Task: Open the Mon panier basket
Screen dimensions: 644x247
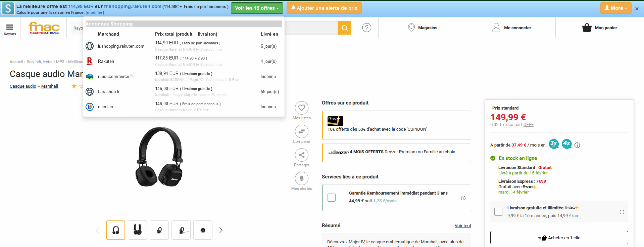Action: click(599, 28)
